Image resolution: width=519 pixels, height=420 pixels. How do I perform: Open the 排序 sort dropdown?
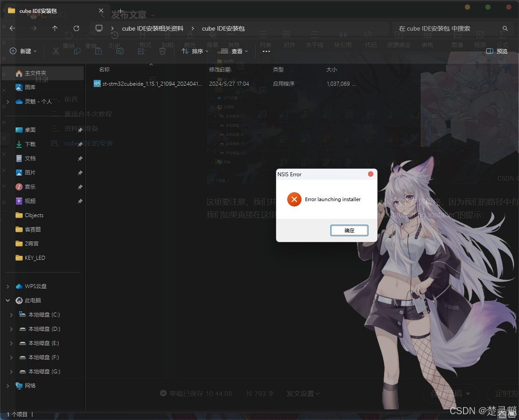pos(195,51)
